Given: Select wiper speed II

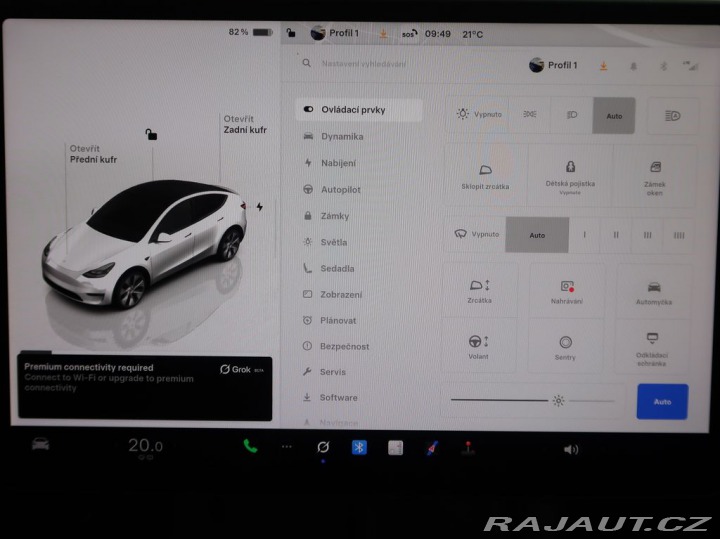Looking at the screenshot, I should (x=616, y=235).
